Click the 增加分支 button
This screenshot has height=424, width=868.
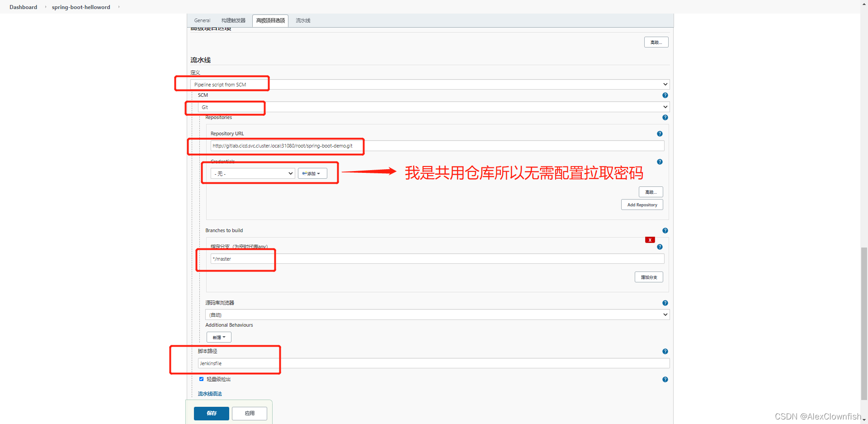click(x=649, y=277)
